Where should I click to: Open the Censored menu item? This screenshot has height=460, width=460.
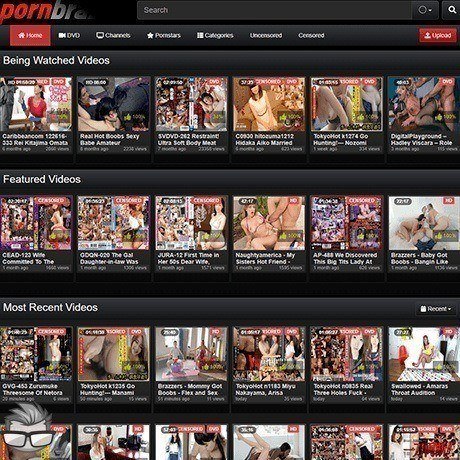(311, 35)
